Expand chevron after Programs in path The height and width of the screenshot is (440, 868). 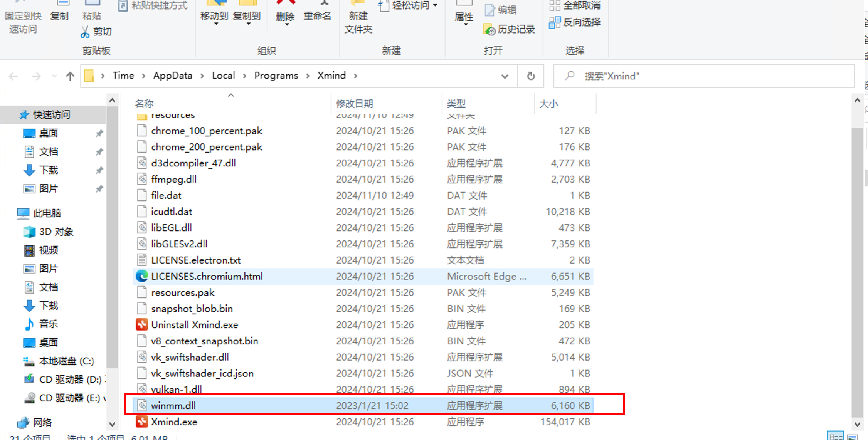point(308,76)
